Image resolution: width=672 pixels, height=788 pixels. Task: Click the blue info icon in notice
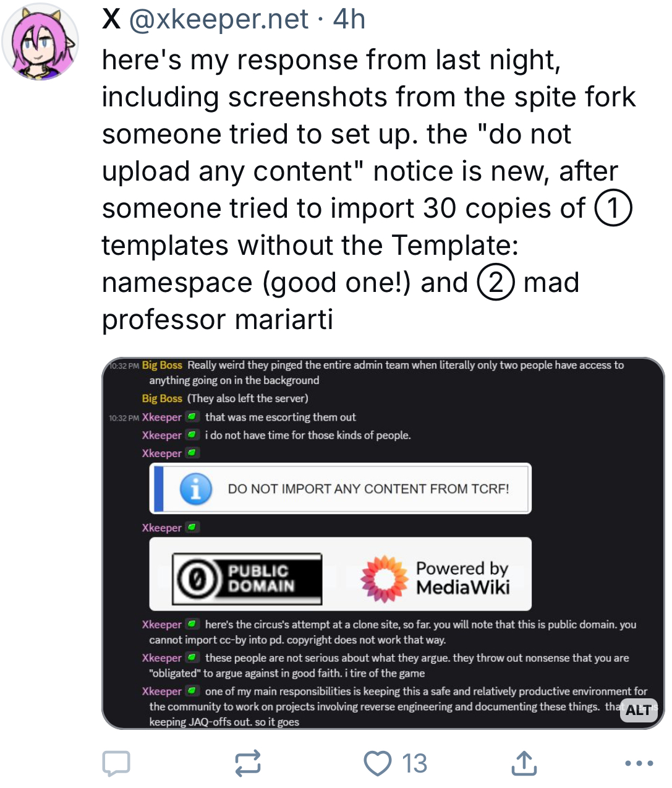(195, 489)
